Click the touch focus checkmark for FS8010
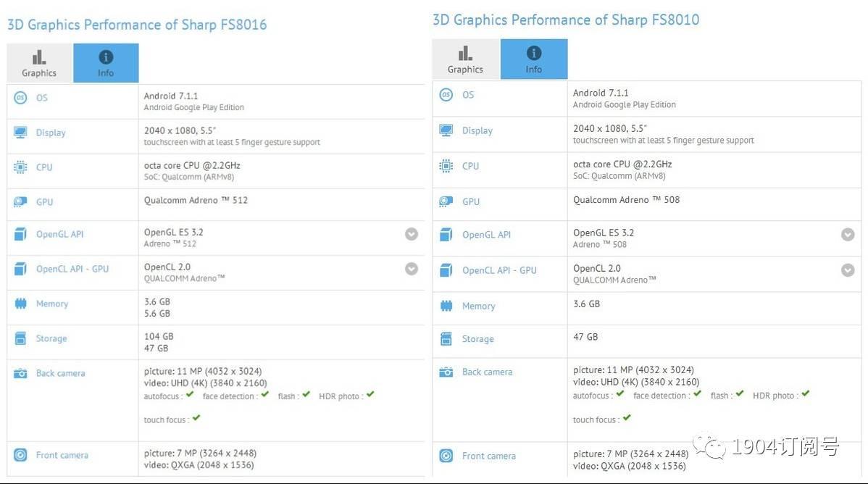This screenshot has width=868, height=484. tap(627, 417)
